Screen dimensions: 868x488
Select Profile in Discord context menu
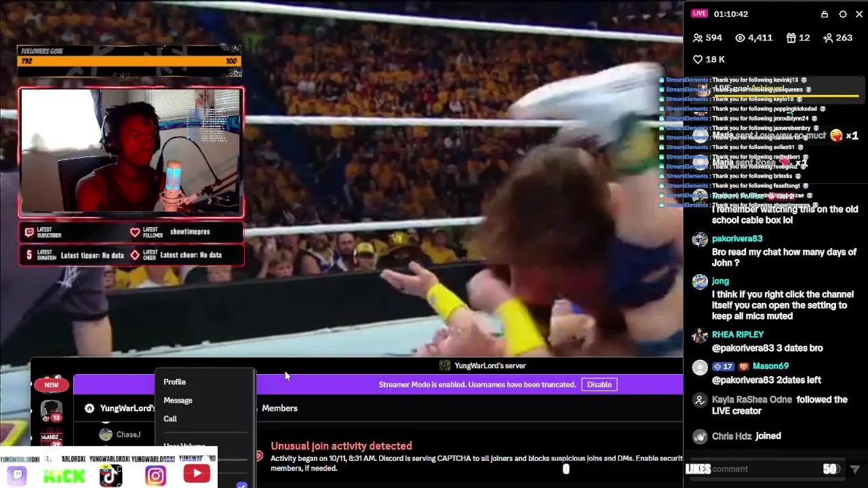point(174,382)
